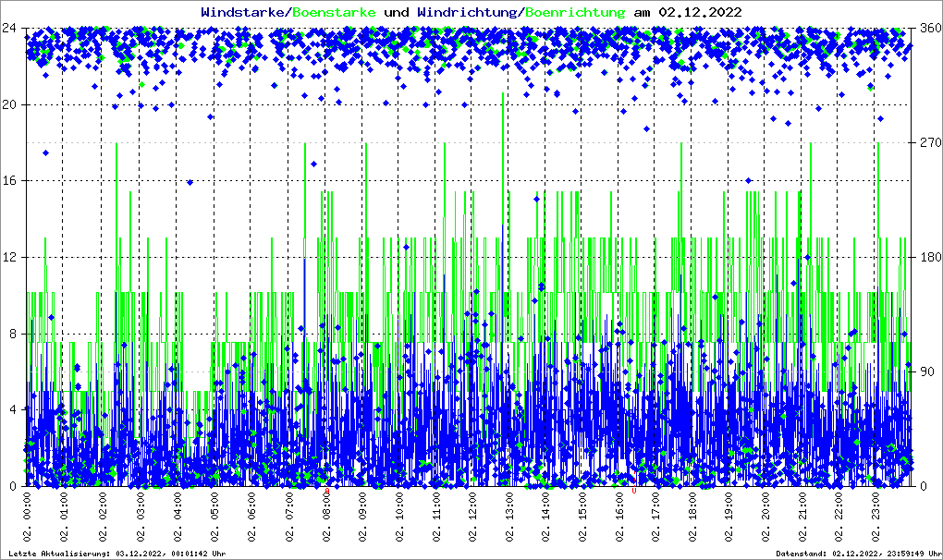Select the 00:00 time label on x-axis

point(27,515)
